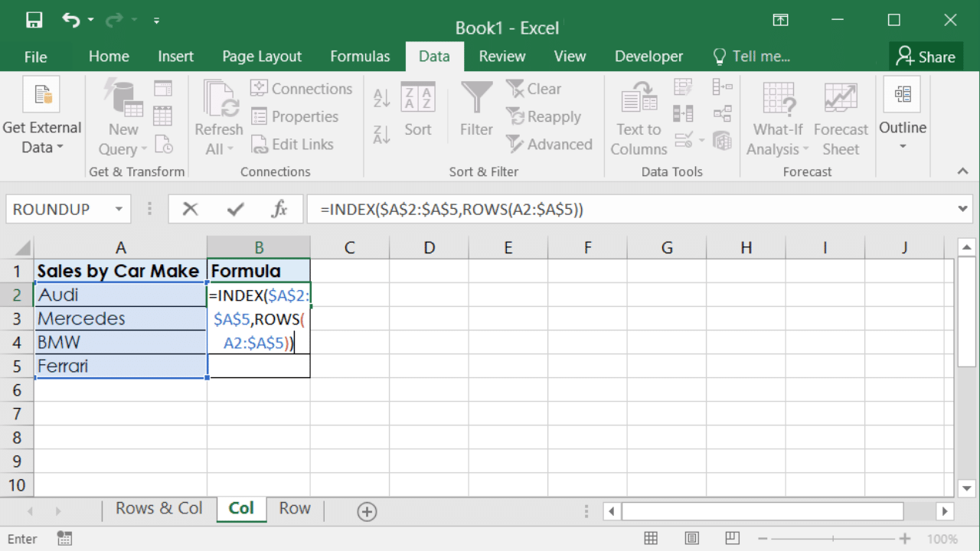Cancel formula entry with the X button
Image resolution: width=980 pixels, height=551 pixels.
coord(190,209)
